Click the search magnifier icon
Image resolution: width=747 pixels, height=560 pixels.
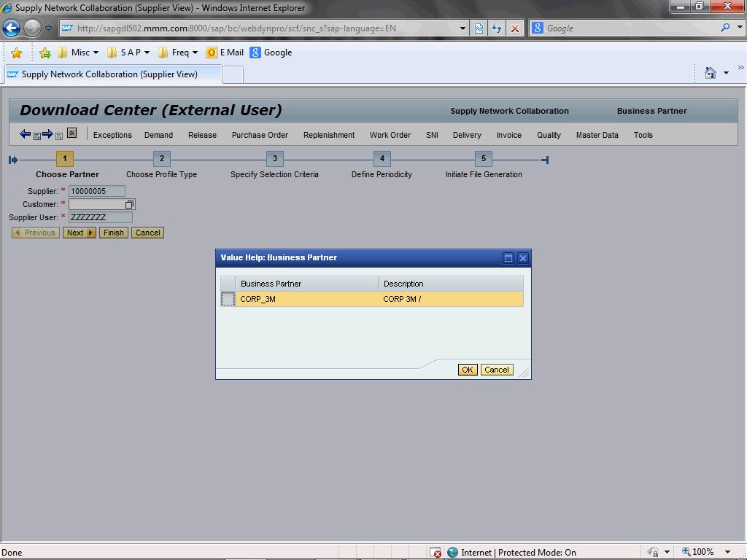click(x=725, y=28)
